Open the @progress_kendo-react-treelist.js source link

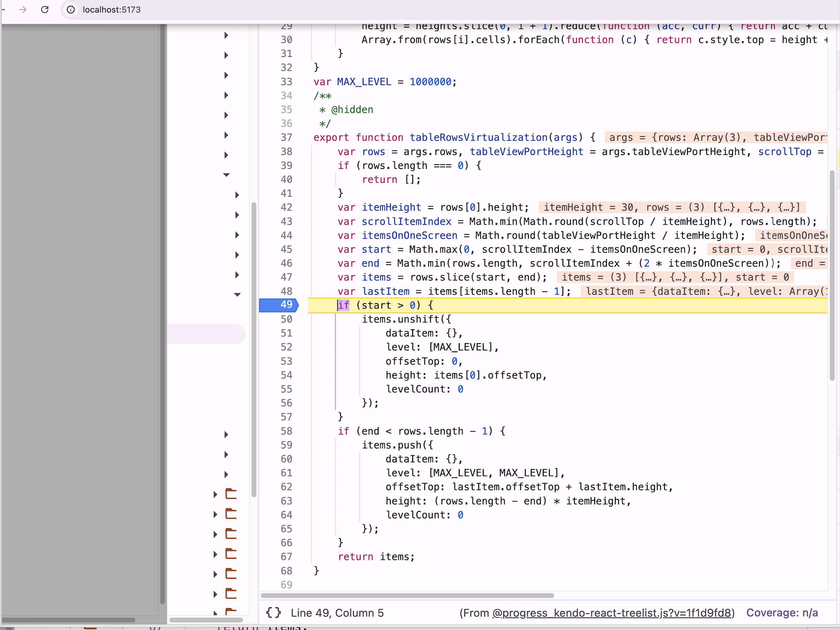pos(611,612)
